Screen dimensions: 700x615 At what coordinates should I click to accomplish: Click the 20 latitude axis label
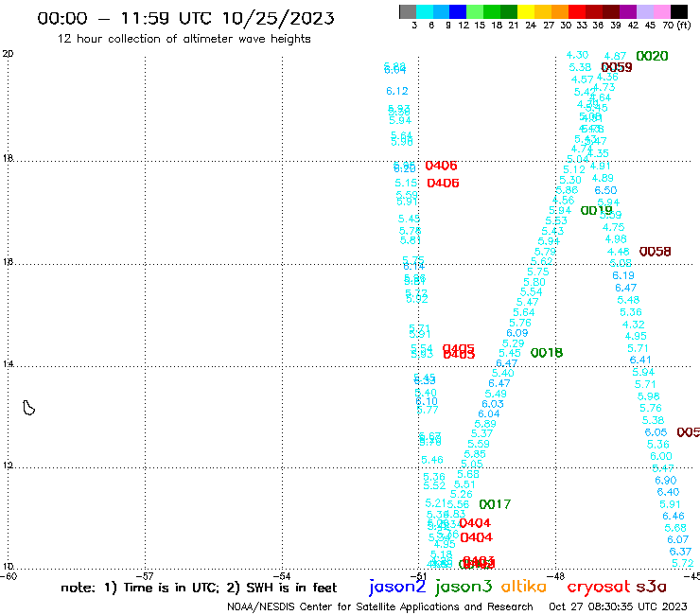pyautogui.click(x=8, y=54)
